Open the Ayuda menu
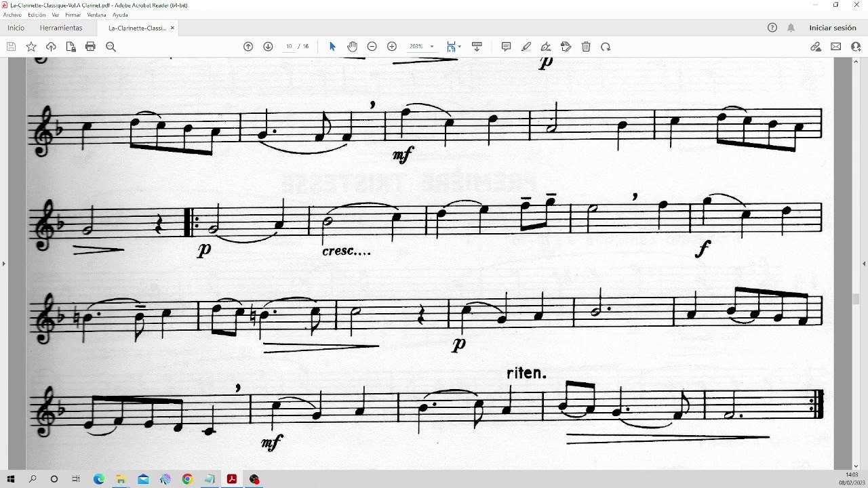The width and height of the screenshot is (868, 488). click(120, 15)
